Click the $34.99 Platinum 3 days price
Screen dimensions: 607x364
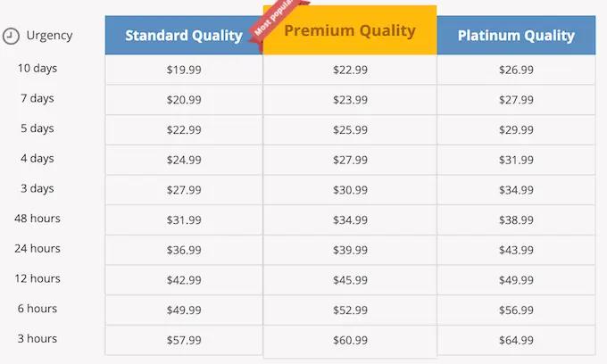pos(516,190)
